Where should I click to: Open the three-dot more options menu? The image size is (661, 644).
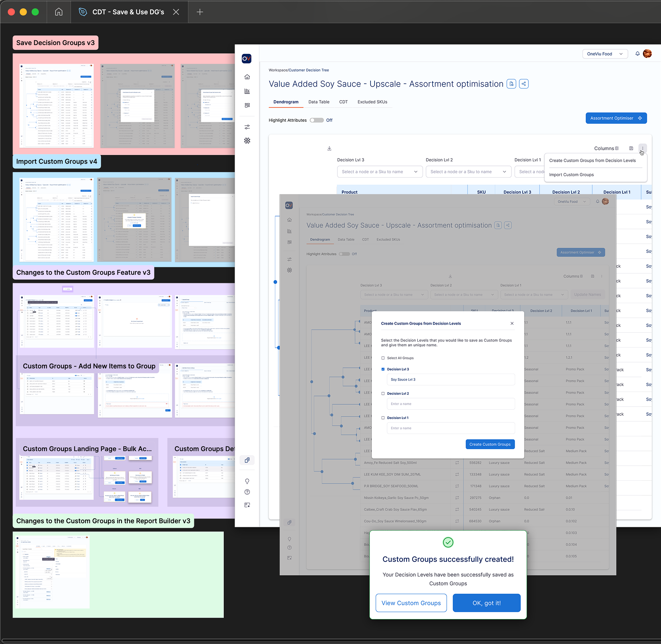point(642,149)
